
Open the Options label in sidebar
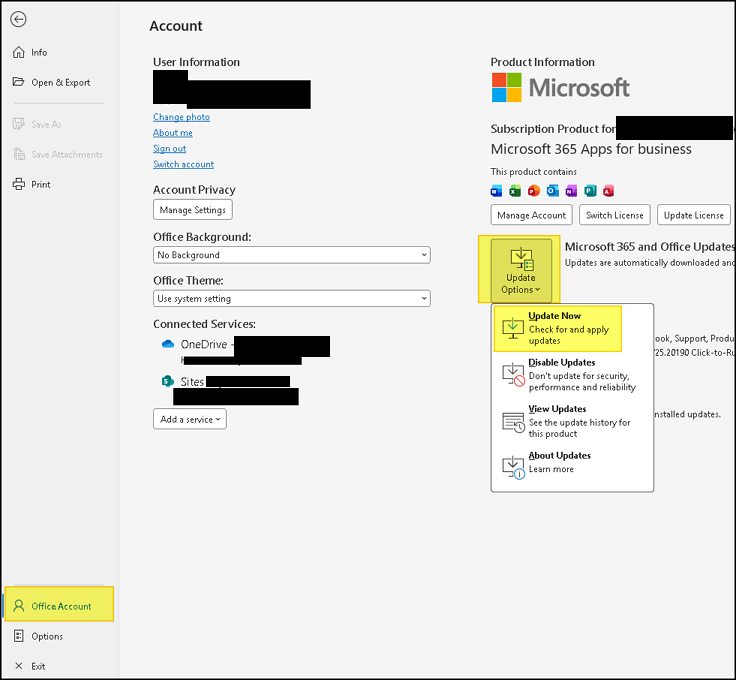point(47,636)
